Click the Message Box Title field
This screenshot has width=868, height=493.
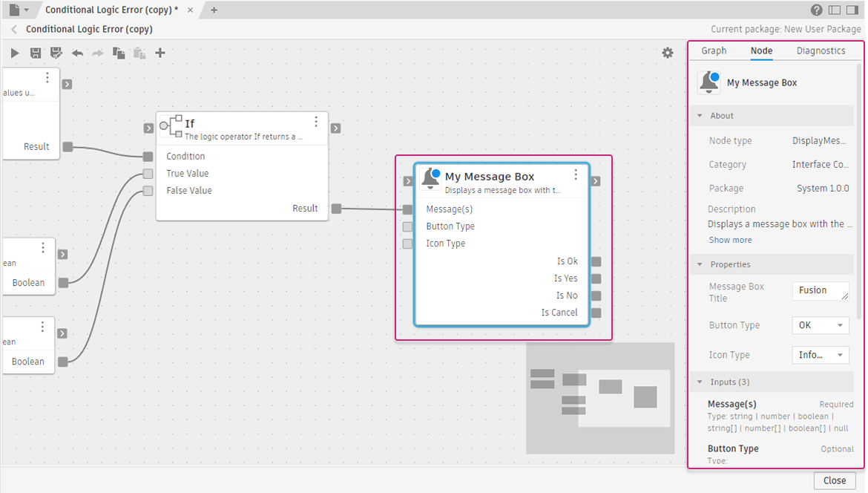click(821, 291)
